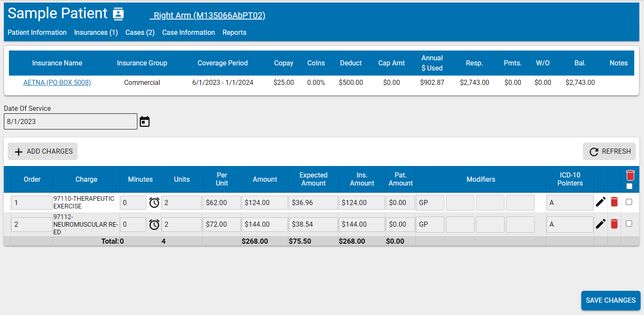The height and width of the screenshot is (315, 644).
Task: Check the box for the 97112 charge row
Action: 629,223
